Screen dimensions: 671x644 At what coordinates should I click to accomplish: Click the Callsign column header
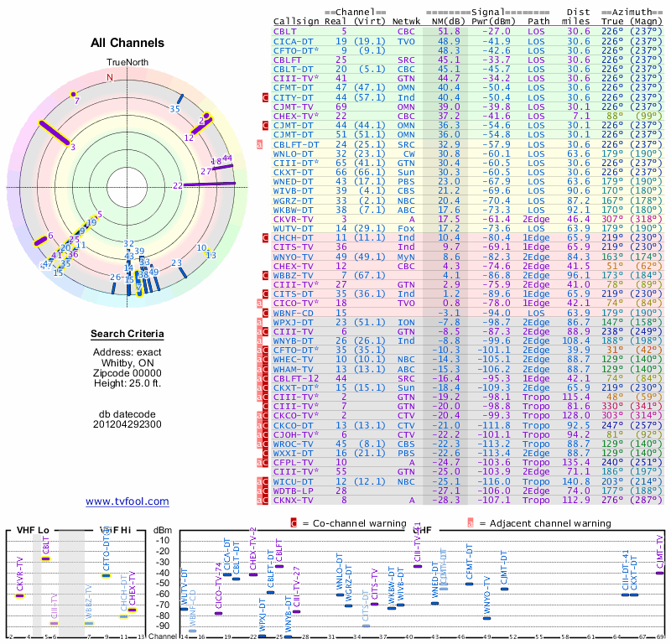click(x=296, y=22)
